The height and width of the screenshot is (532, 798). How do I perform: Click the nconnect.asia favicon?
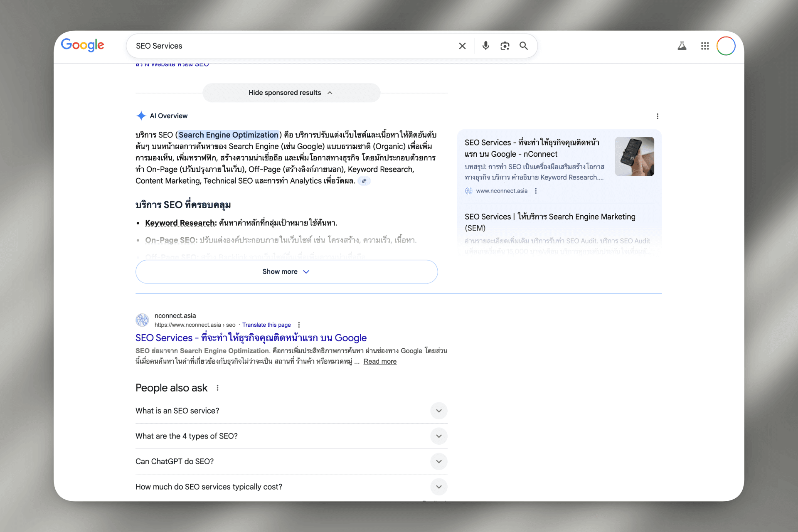click(142, 320)
